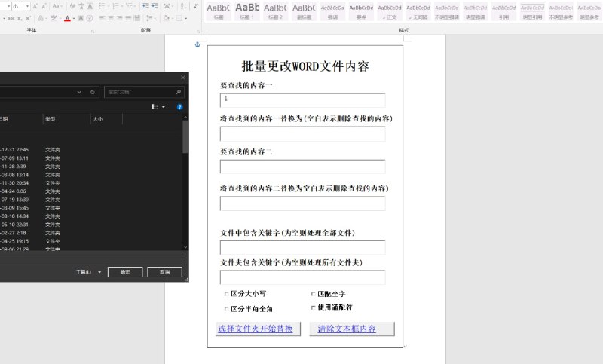Apply bulleted list

[103, 6]
